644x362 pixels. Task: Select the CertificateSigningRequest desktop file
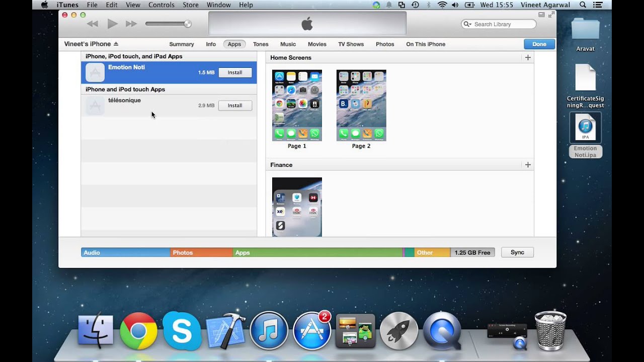585,86
